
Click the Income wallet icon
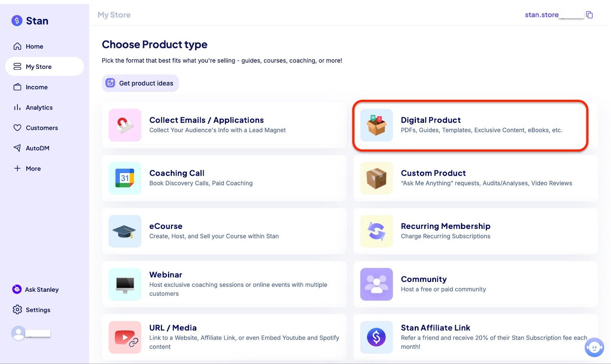point(17,87)
